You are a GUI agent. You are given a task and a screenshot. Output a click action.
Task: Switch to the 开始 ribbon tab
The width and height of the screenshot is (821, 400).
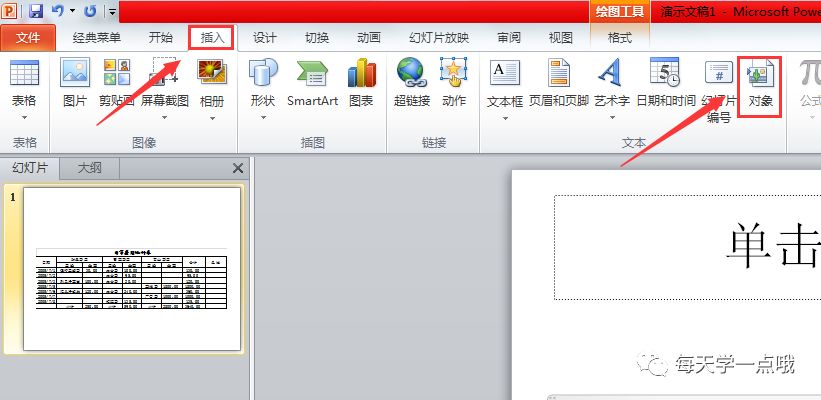(160, 38)
